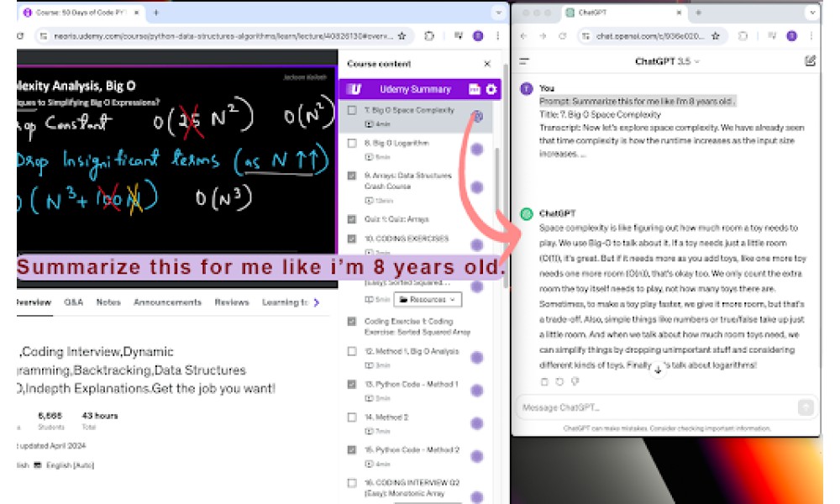This screenshot has height=504, width=840.
Task: Click the purple summary dot for Big O Space Complexity
Action: click(477, 116)
